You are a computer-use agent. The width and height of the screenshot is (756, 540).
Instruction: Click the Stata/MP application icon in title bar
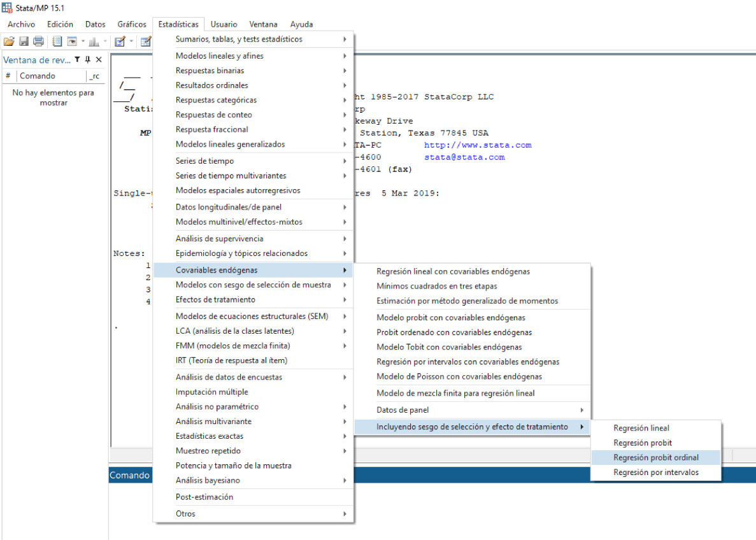[x=7, y=8]
